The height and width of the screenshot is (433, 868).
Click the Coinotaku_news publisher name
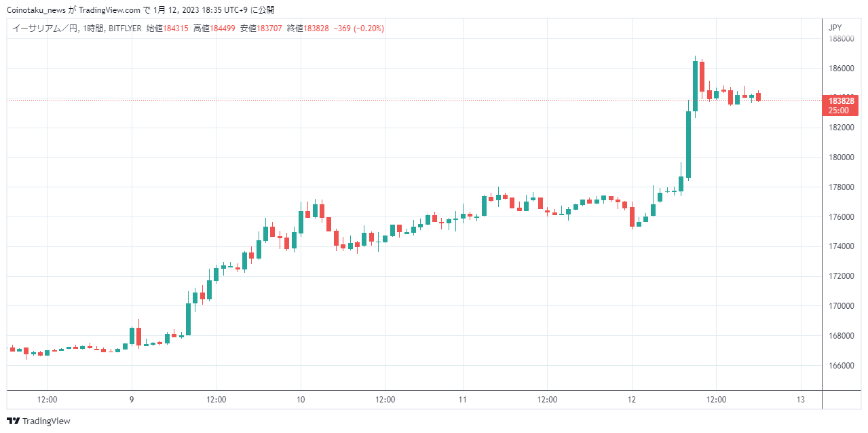[36, 10]
